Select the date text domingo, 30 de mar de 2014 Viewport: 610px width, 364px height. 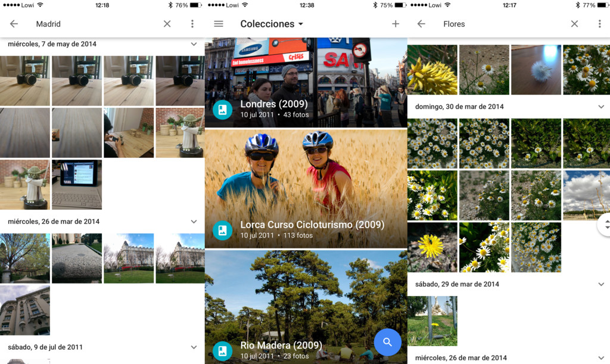[x=459, y=107]
